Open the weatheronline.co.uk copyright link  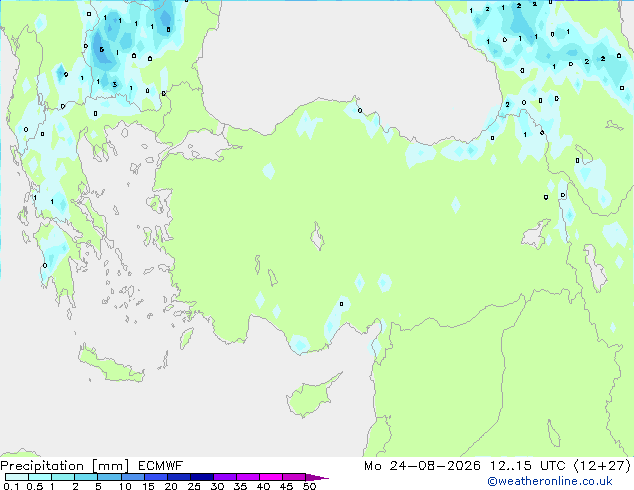point(549,481)
